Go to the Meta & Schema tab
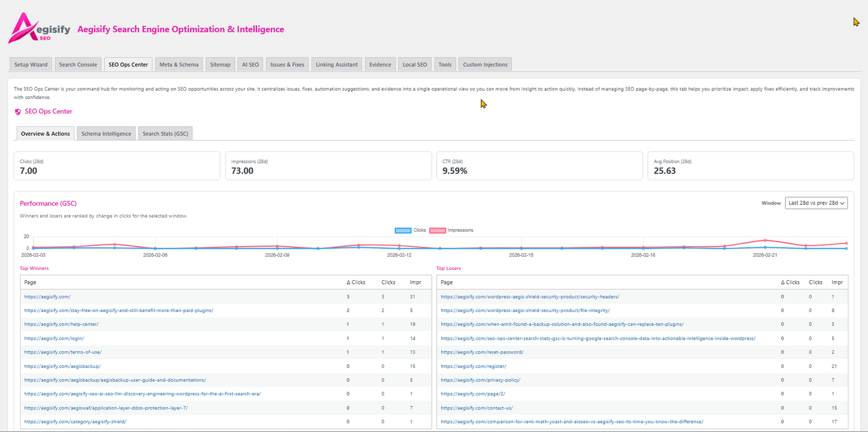This screenshot has height=432, width=868. click(x=179, y=65)
